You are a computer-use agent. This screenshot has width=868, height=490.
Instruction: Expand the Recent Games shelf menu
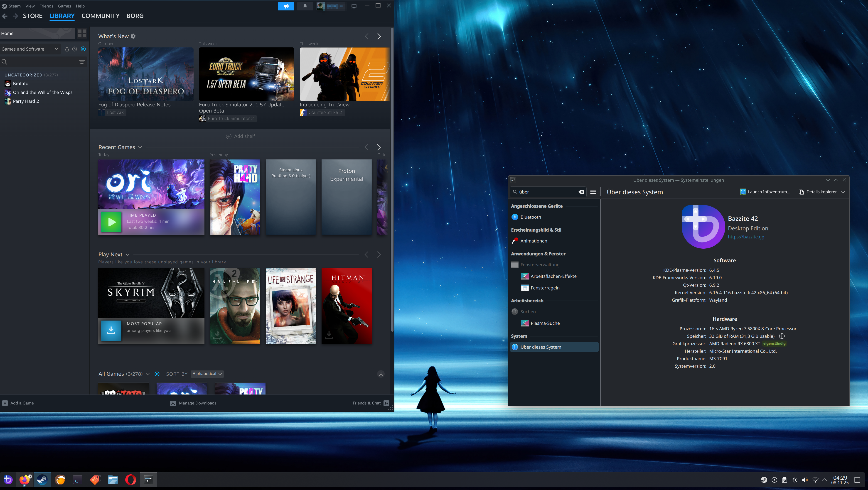(x=140, y=147)
